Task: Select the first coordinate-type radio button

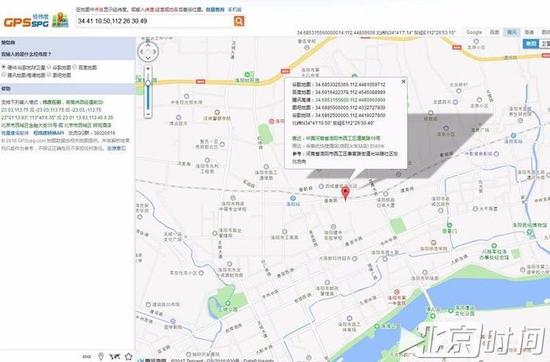Action: click(4, 67)
